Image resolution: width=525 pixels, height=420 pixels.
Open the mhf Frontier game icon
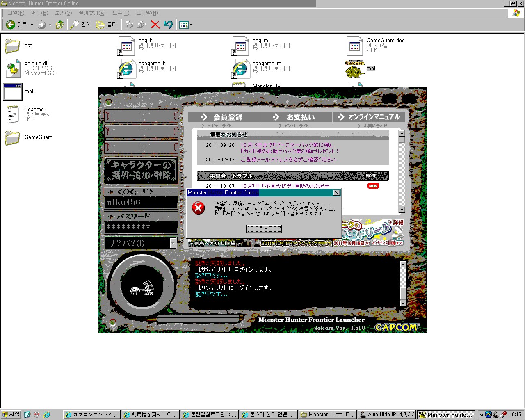355,69
